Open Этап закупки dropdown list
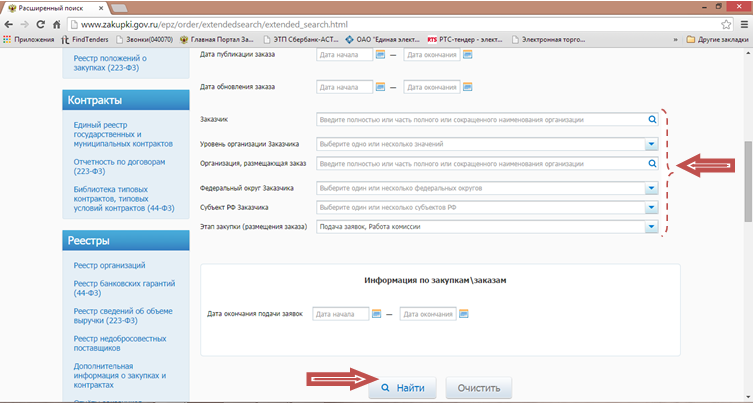This screenshot has width=753, height=403. point(651,227)
